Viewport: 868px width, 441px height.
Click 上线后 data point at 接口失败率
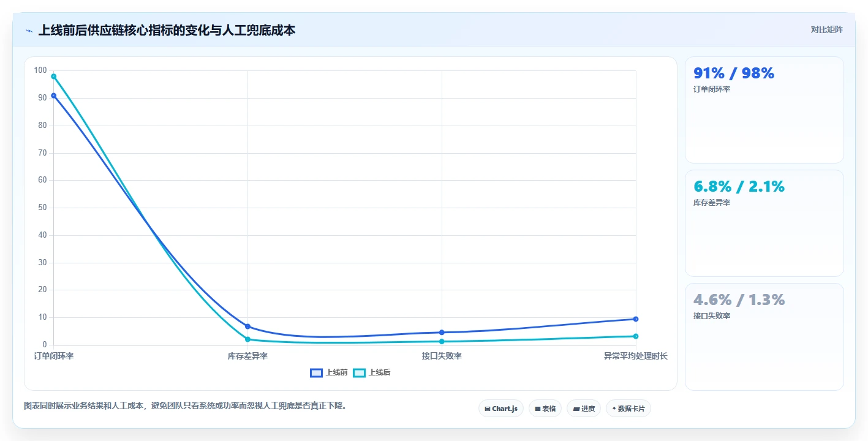click(x=442, y=342)
